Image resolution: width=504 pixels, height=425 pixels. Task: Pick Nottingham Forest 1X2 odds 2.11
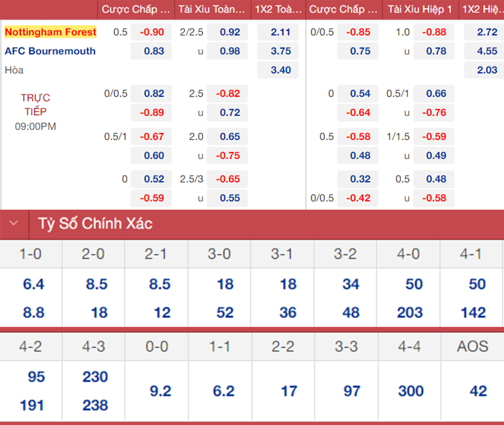280,32
